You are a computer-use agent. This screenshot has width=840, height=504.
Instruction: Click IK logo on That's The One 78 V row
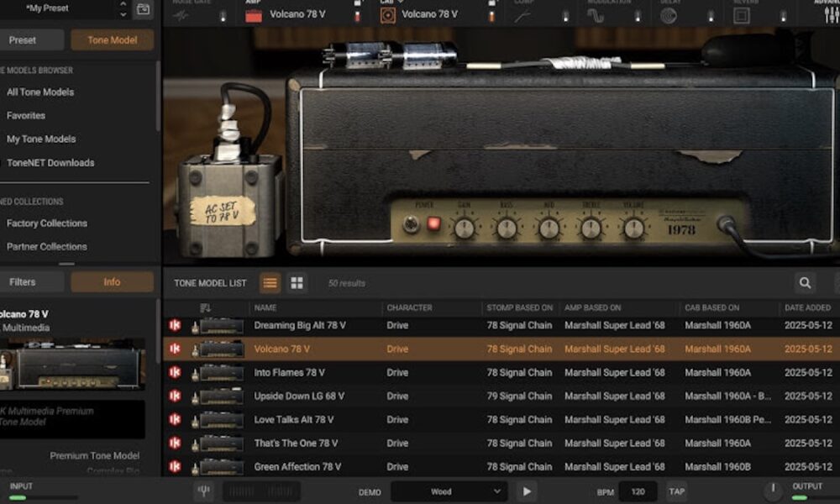(x=175, y=443)
